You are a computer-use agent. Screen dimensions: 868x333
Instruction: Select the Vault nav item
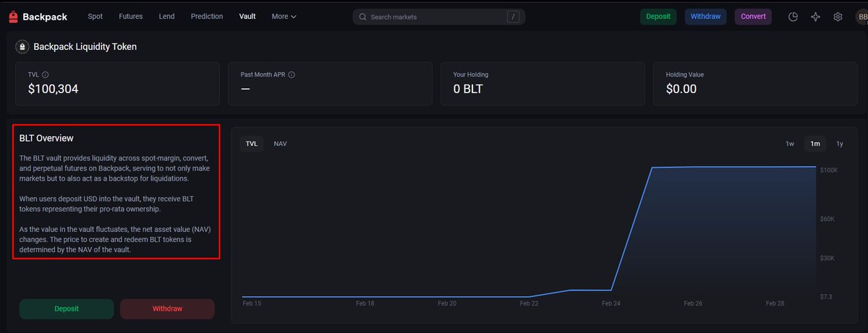tap(247, 16)
